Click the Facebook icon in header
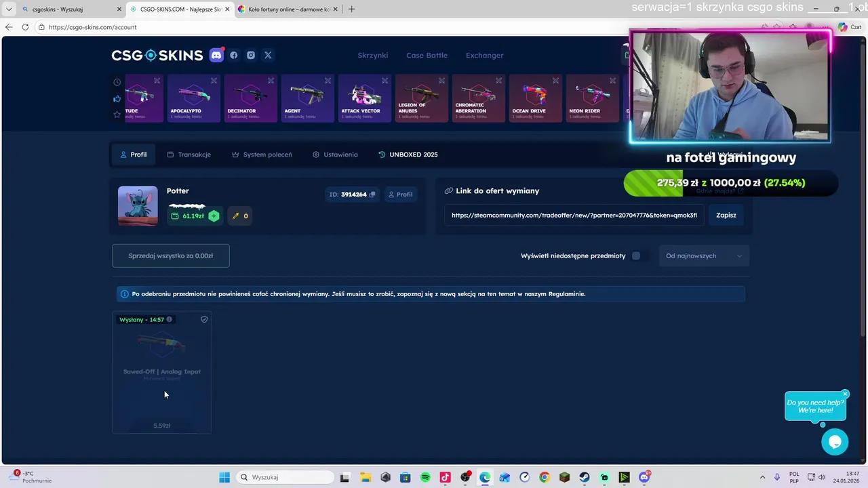The image size is (868, 488). coord(234,56)
